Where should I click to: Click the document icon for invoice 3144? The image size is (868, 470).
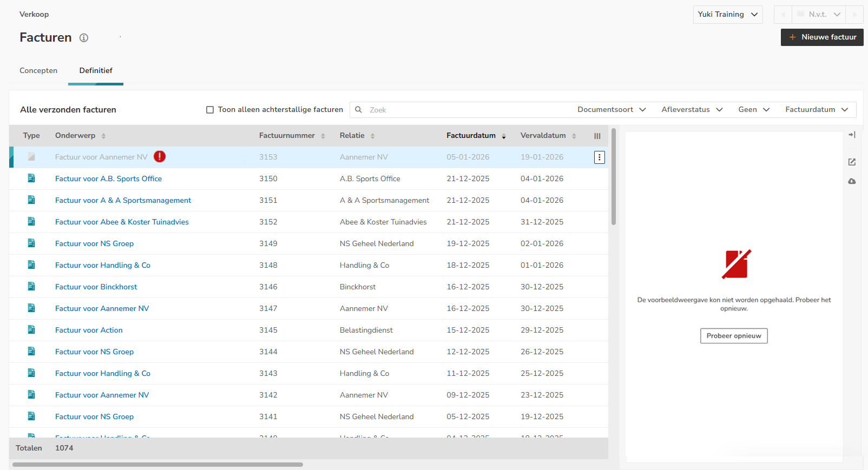(x=31, y=352)
